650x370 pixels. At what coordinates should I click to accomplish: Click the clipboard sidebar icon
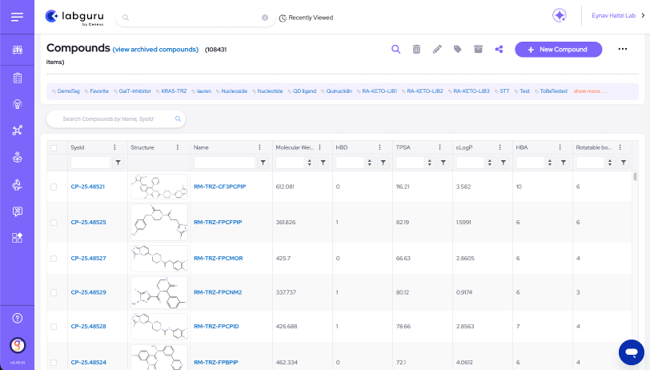(x=17, y=78)
